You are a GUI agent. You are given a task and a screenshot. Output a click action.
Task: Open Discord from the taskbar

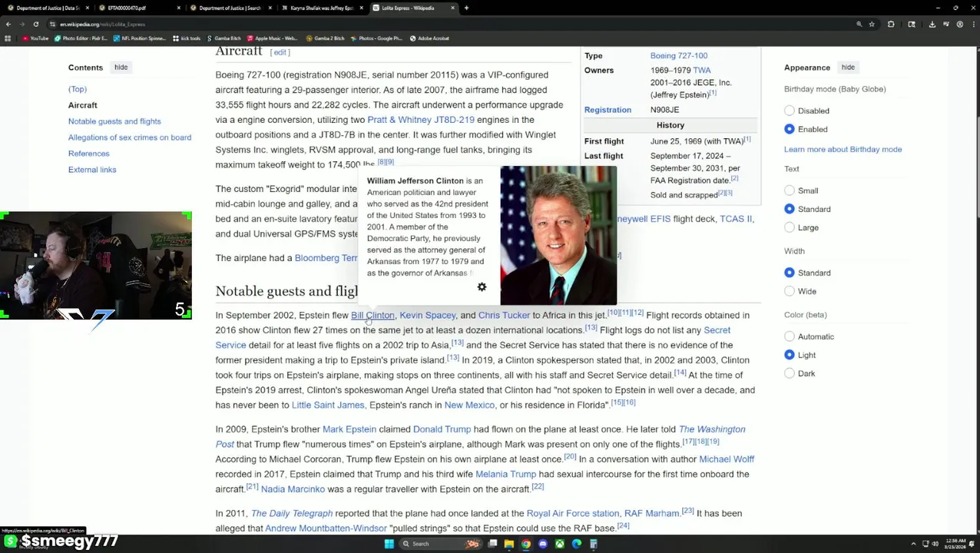(542, 544)
